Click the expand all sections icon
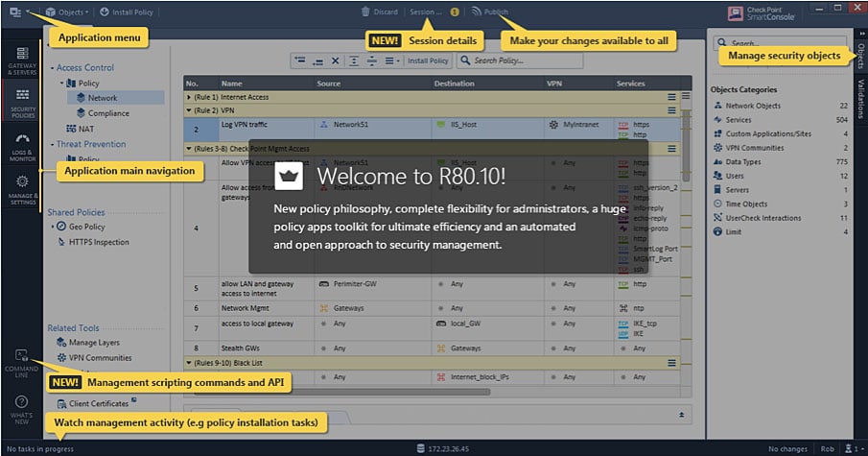Screen dimensions: 868x456 coord(354,60)
